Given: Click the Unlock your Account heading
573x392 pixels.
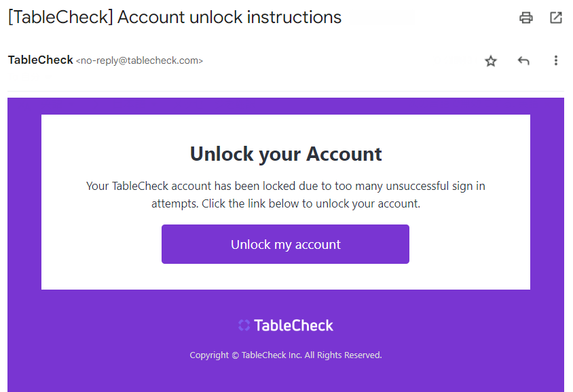Looking at the screenshot, I should tap(286, 154).
